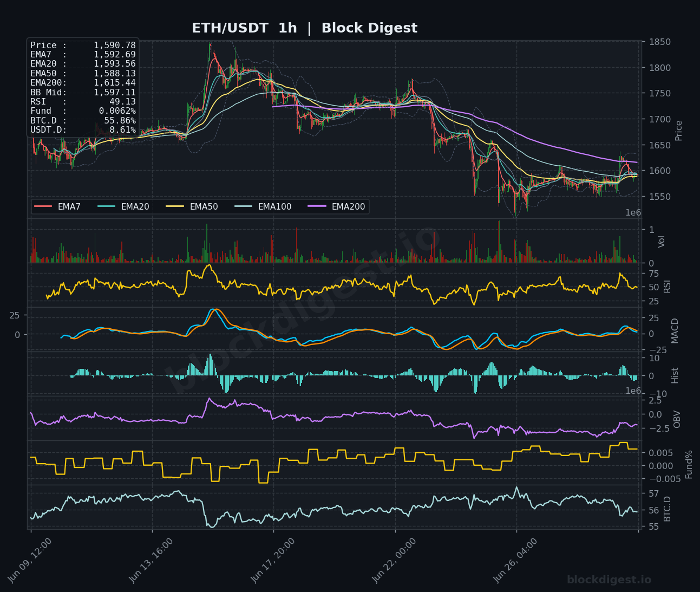Viewport: 700px width, 592px height.
Task: Select the Fund value 0.0062% in info box
Action: [117, 111]
